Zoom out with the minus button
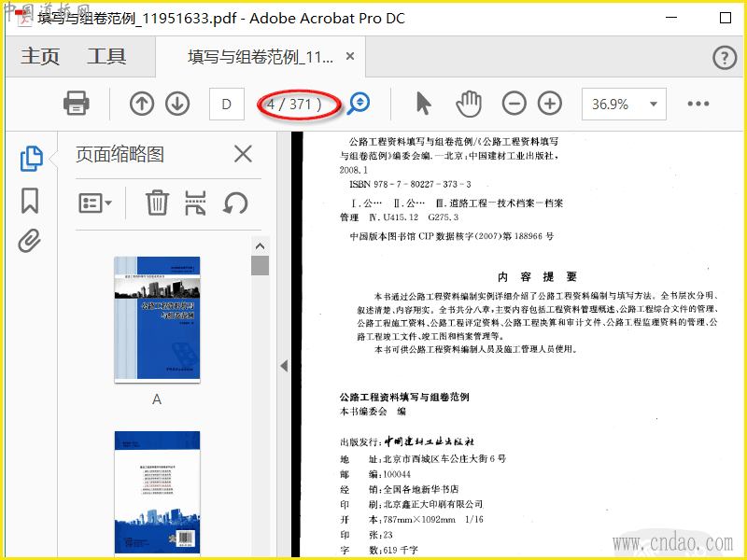 [514, 104]
